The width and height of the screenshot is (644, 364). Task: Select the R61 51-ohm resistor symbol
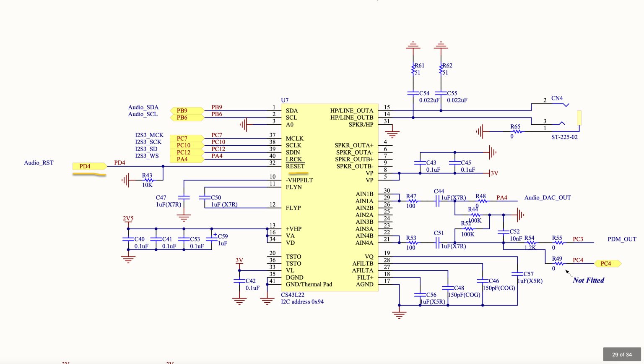(413, 68)
